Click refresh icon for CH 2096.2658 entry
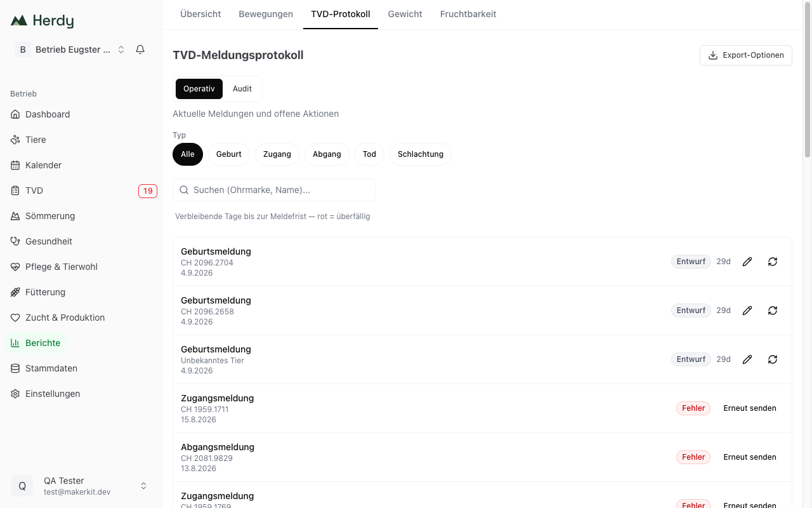 (773, 311)
